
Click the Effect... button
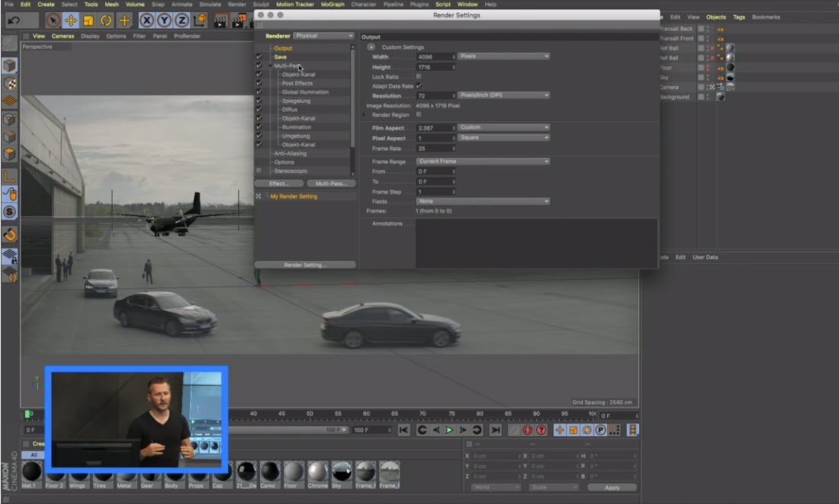(278, 184)
